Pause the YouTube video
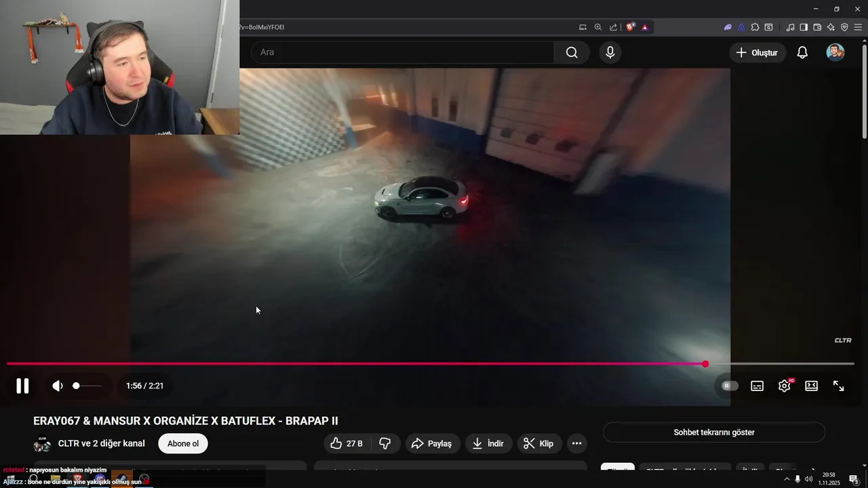868x488 pixels. (22, 386)
